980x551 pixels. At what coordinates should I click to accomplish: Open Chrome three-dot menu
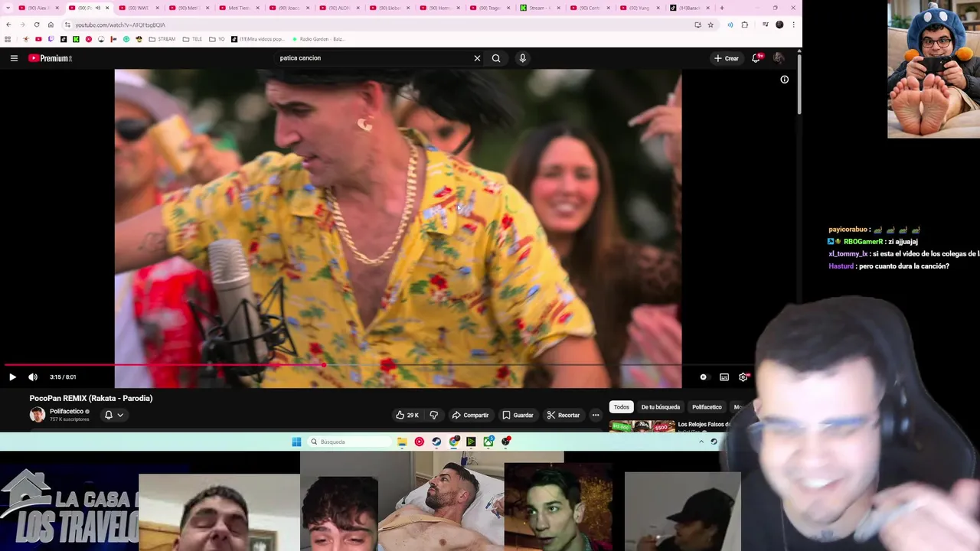tap(793, 24)
